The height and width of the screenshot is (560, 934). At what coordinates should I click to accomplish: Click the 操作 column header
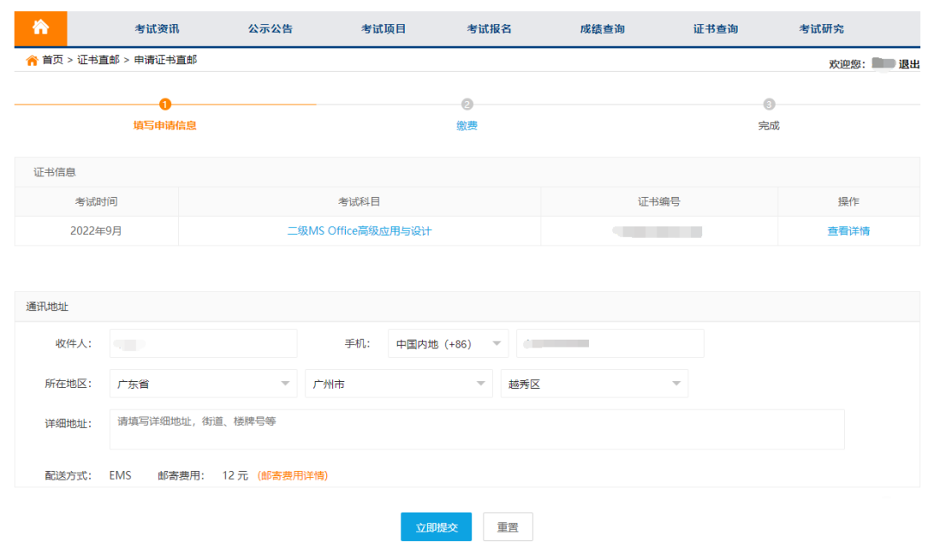849,201
